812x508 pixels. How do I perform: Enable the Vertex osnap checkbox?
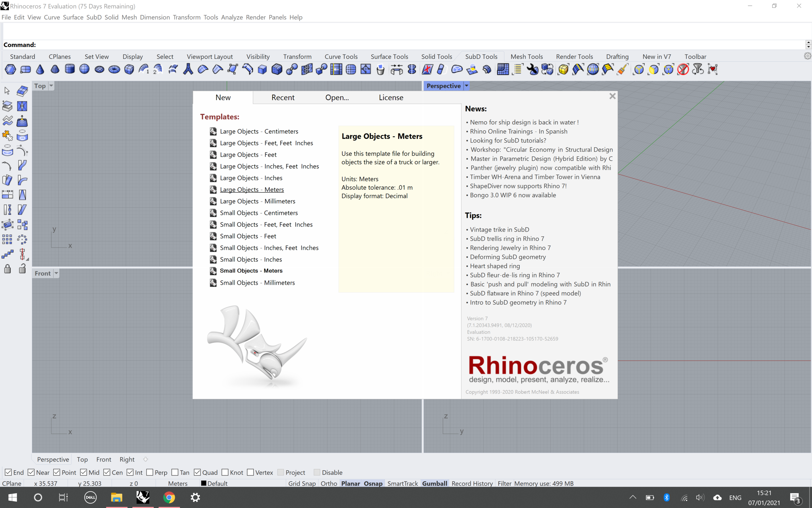(250, 472)
